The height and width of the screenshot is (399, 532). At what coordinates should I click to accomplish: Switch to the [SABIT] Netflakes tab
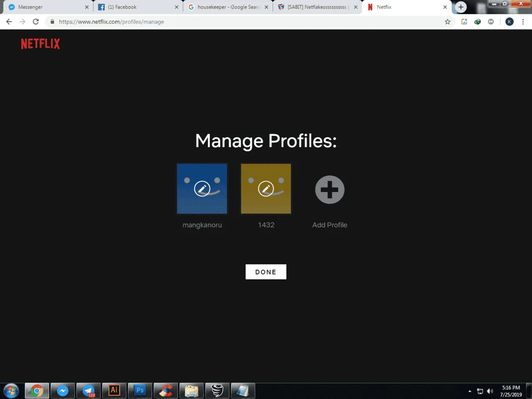coord(317,7)
